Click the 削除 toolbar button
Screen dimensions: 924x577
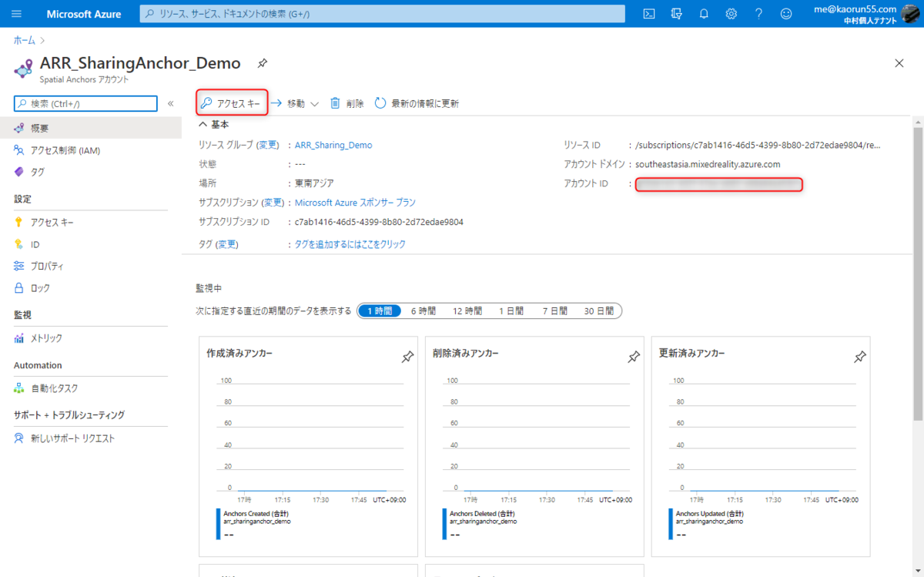coord(347,103)
